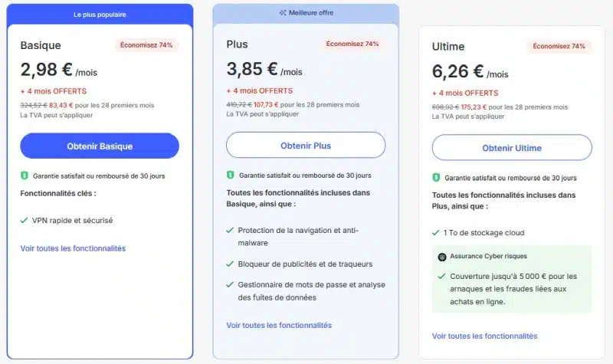Click the checkmark next to VPN rapide et sécurisé
613x364 pixels.
pyautogui.click(x=24, y=221)
